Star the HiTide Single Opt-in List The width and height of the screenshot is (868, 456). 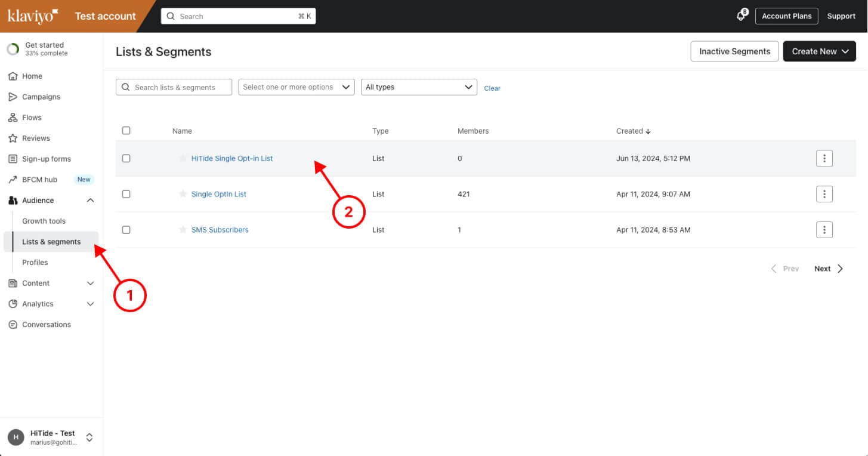[x=183, y=158]
